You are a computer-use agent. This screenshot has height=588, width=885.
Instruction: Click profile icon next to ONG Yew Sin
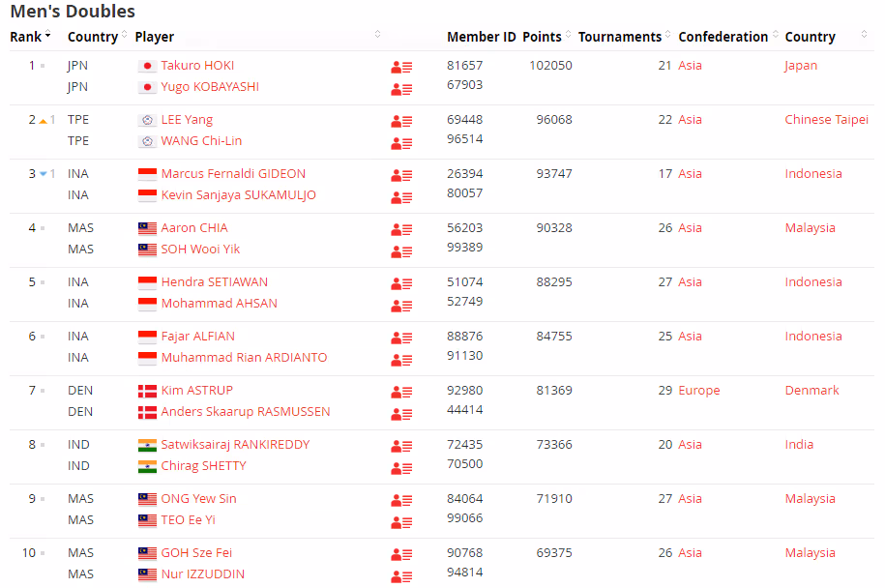click(401, 500)
